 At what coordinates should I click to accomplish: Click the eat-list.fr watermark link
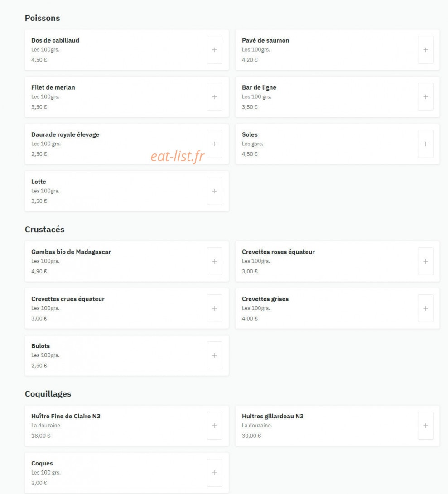(x=178, y=156)
